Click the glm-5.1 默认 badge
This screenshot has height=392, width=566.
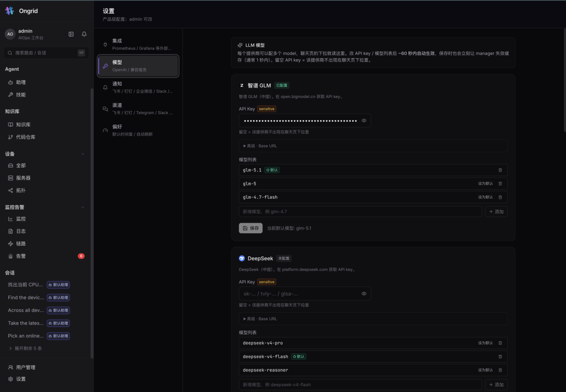272,170
